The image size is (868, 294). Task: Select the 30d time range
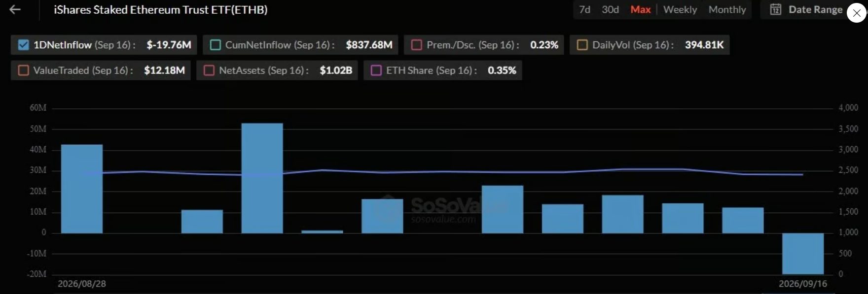pos(610,9)
